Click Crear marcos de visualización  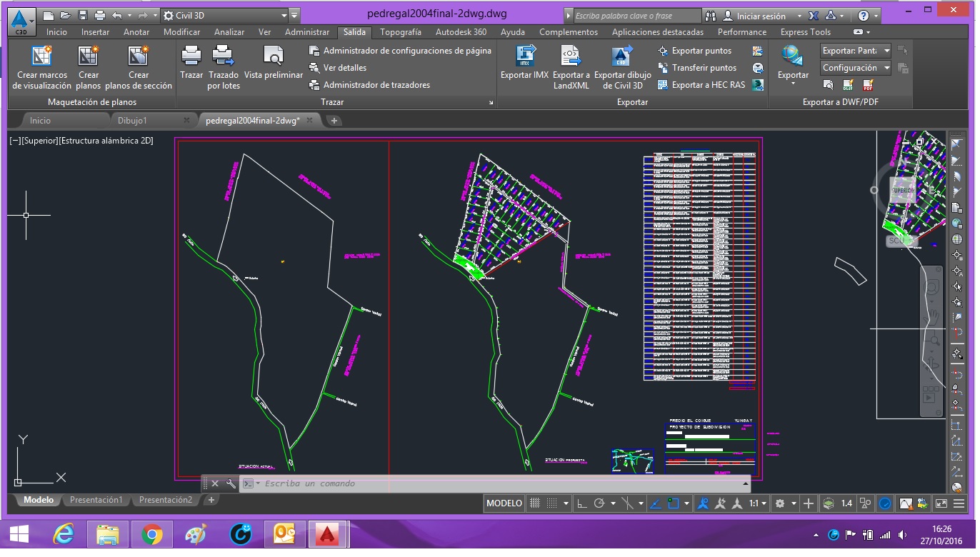[42, 68]
